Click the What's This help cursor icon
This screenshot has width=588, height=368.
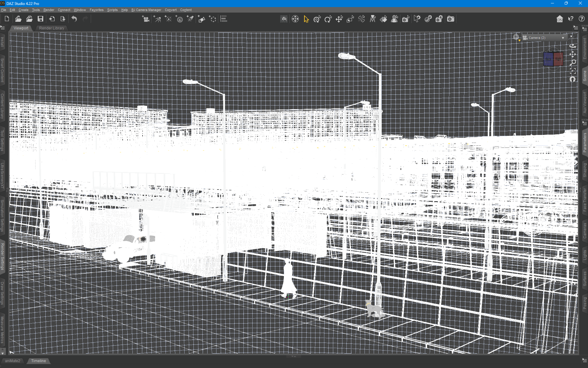point(571,19)
